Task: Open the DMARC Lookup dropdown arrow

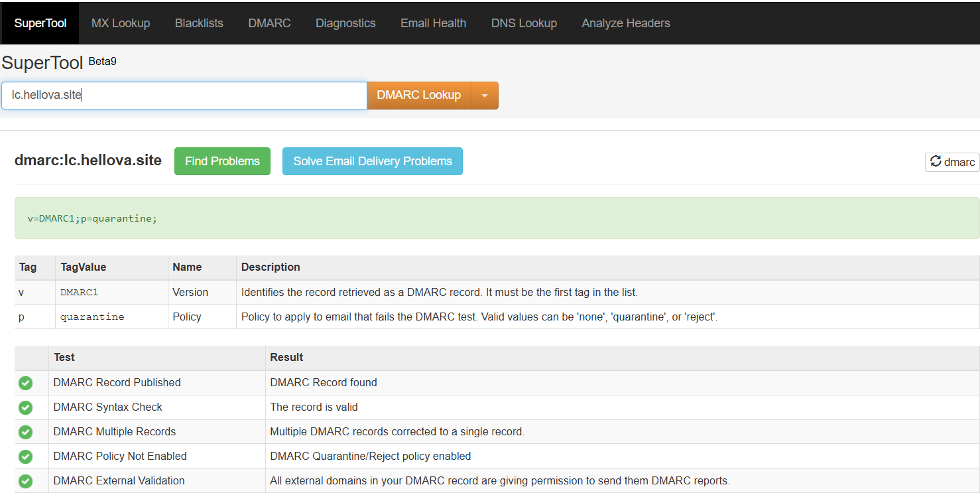Action: pyautogui.click(x=485, y=96)
